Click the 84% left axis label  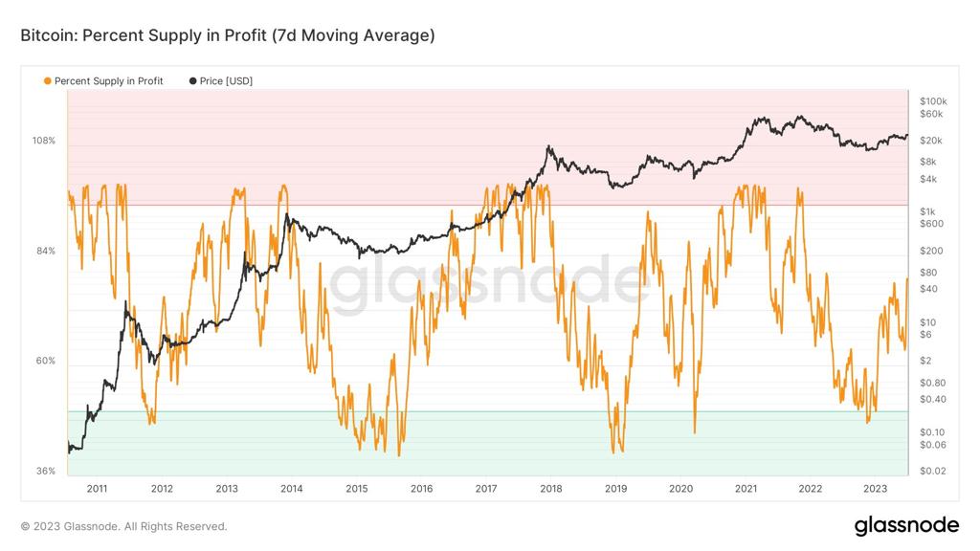46,252
